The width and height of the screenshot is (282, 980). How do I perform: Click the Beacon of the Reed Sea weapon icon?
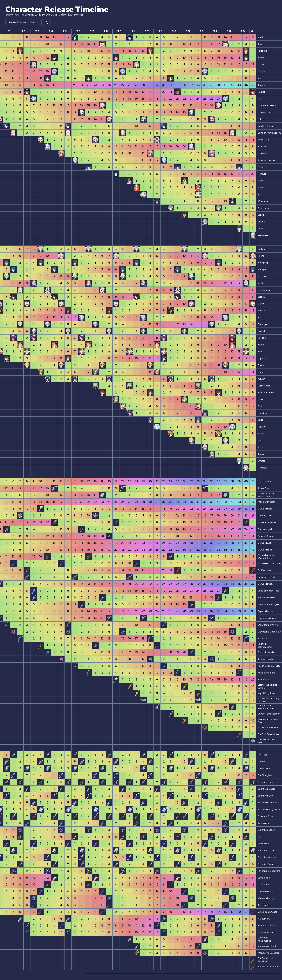(184, 720)
